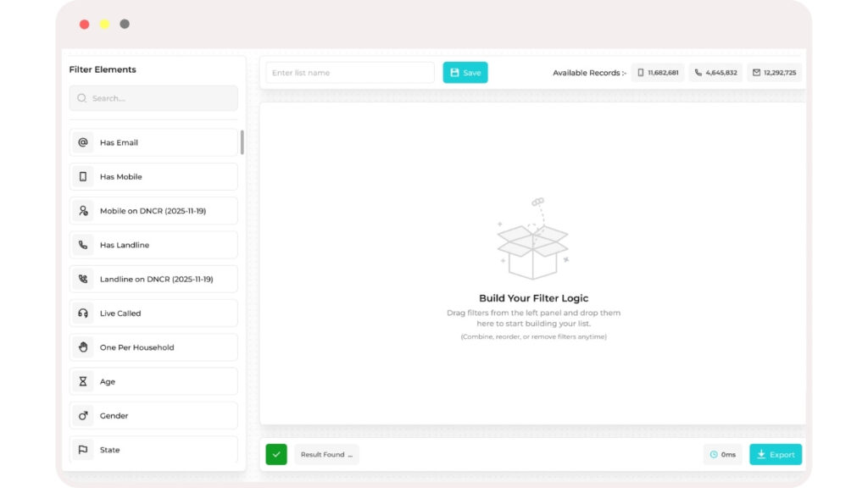Screen dimensions: 868x488
Task: Click the Has Landline handset icon
Action: coord(83,245)
